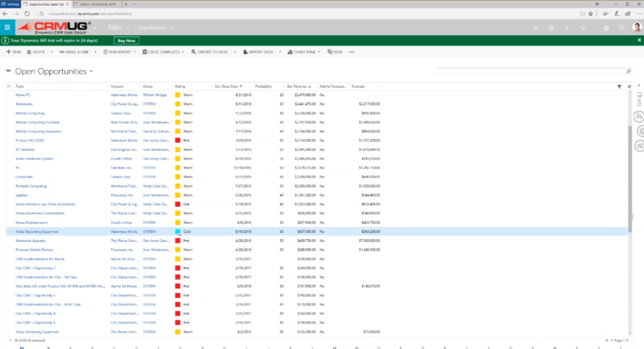The image size is (644, 349).
Task: Click DELETE in the command bar
Action: pyautogui.click(x=36, y=52)
